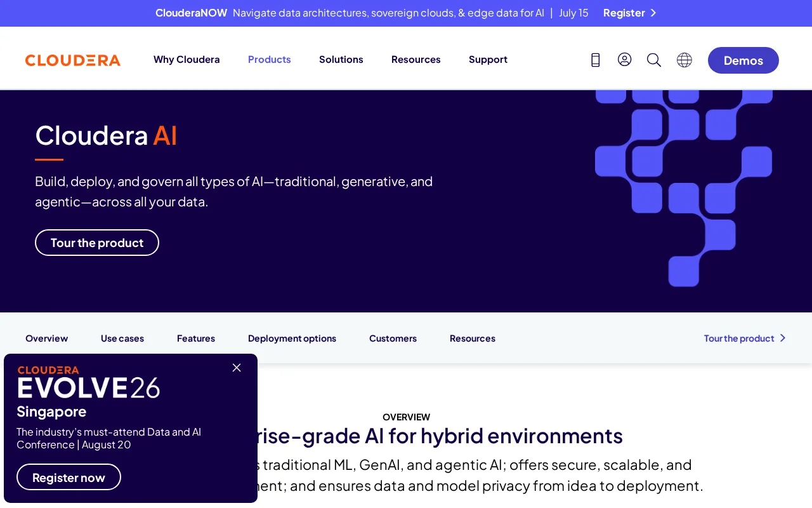Image resolution: width=812 pixels, height=508 pixels.
Task: Click the Evolve26 logo in the popup
Action: (89, 382)
